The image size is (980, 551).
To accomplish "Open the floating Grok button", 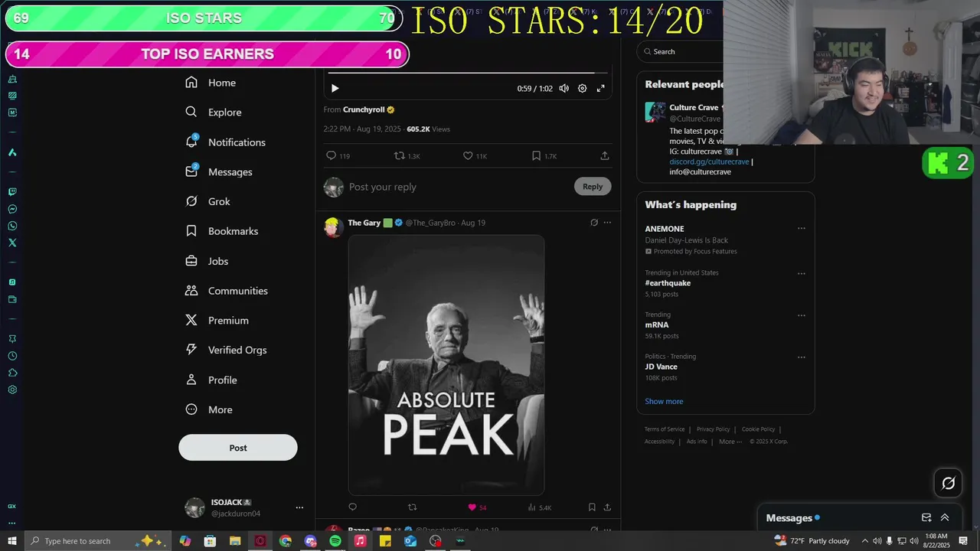I will coord(948,483).
